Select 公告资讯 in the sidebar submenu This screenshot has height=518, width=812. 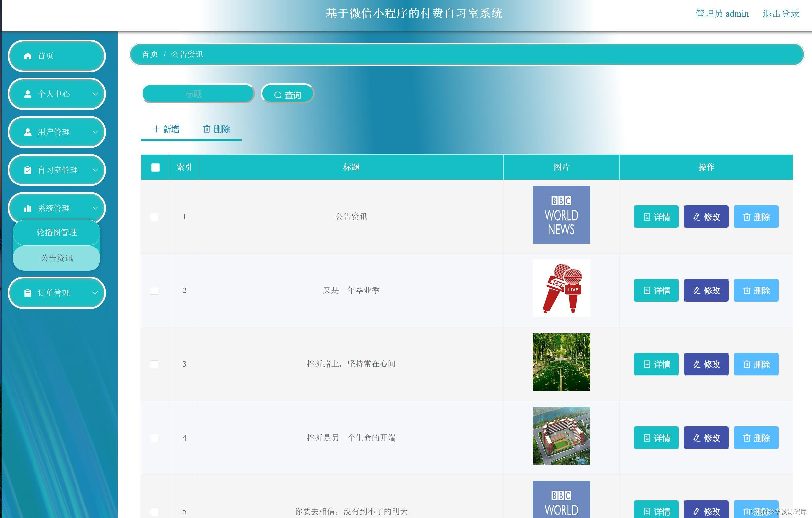pos(57,258)
